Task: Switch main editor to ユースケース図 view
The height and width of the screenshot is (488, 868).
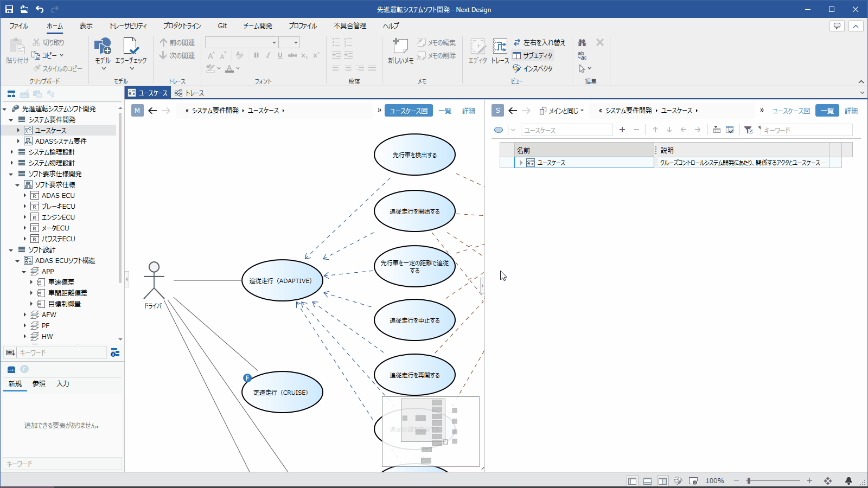Action: (x=409, y=111)
